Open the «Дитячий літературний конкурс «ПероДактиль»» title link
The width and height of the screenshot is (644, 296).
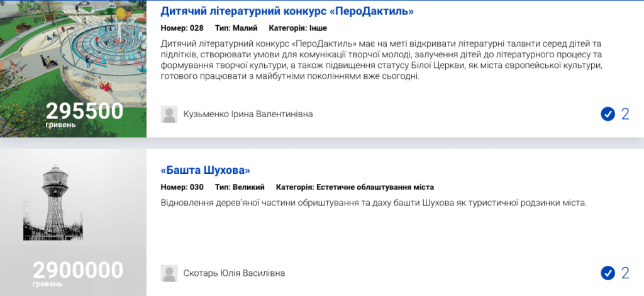(287, 11)
